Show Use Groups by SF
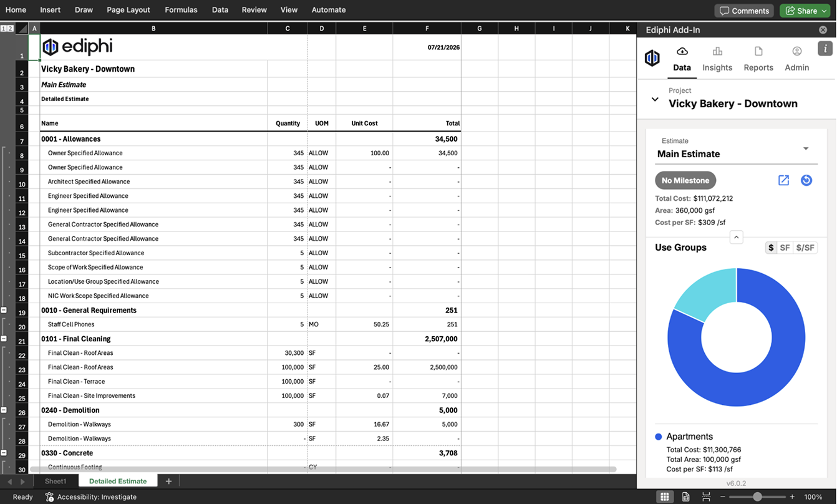Viewport: 837px width, 504px height. point(785,248)
